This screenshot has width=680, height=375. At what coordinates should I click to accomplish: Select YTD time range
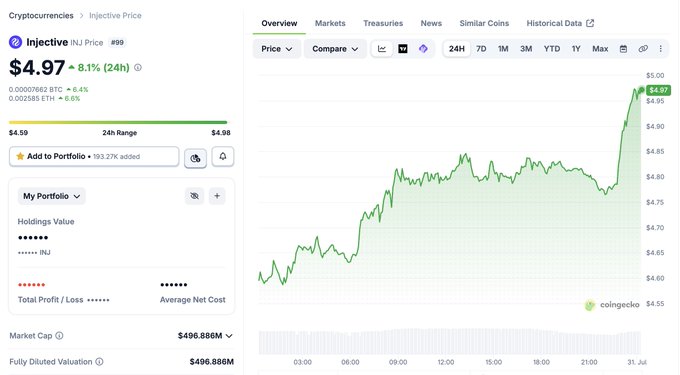coord(552,49)
